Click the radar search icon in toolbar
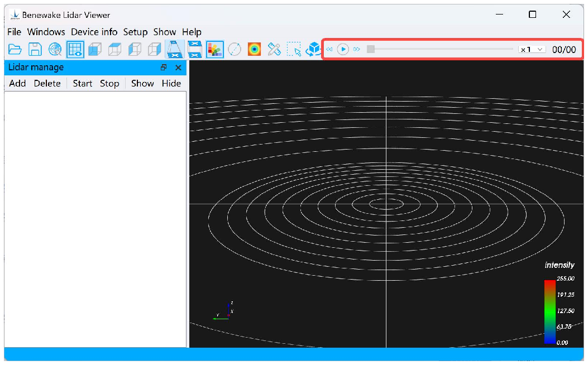The width and height of the screenshot is (588, 365). (55, 50)
